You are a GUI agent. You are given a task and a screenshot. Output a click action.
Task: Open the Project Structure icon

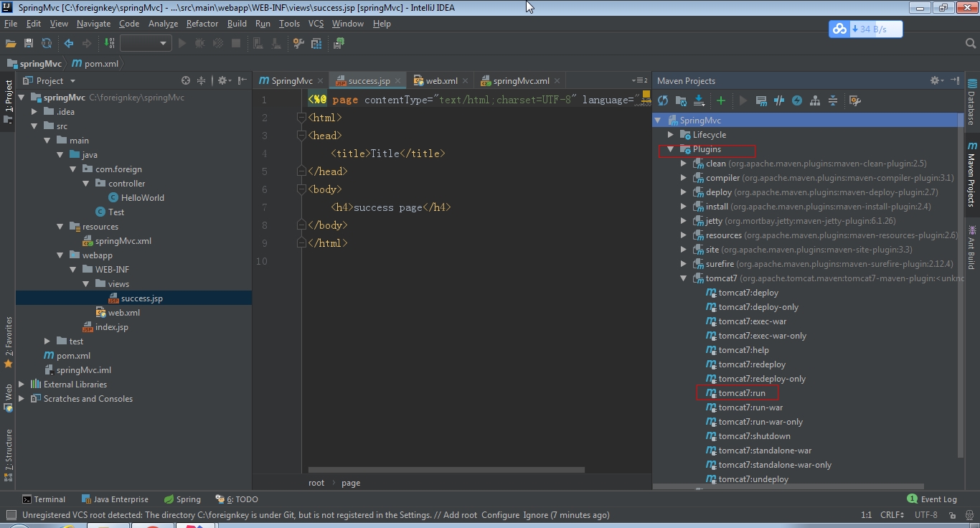316,43
